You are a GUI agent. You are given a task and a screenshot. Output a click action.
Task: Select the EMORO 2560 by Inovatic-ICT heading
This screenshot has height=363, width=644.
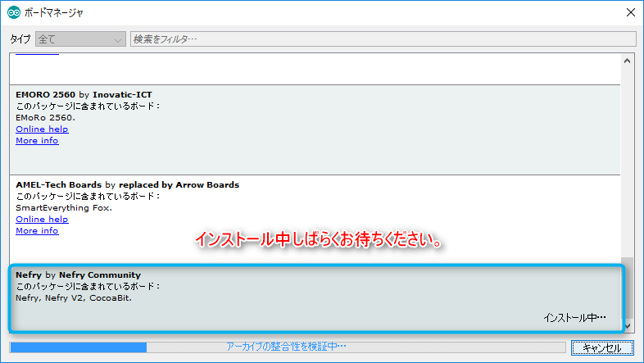(84, 95)
